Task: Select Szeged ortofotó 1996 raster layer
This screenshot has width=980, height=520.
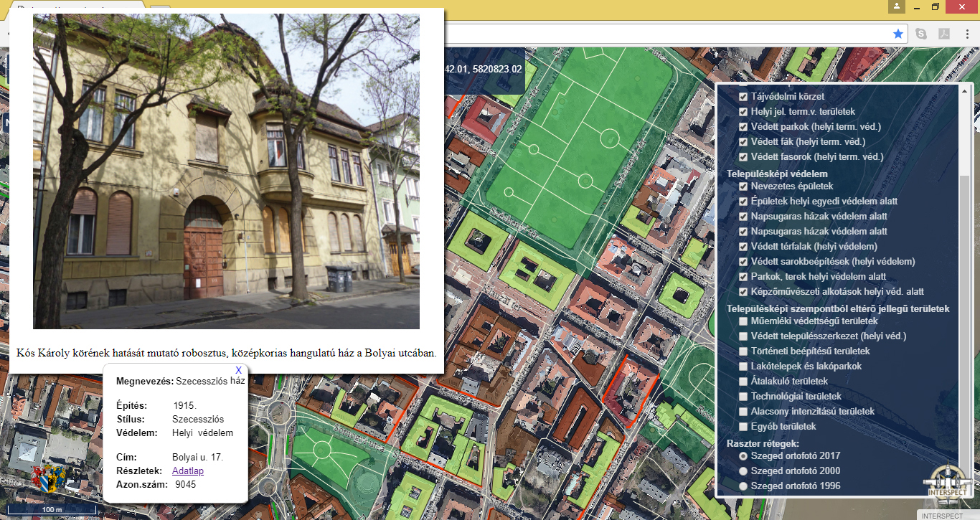Action: pos(744,486)
